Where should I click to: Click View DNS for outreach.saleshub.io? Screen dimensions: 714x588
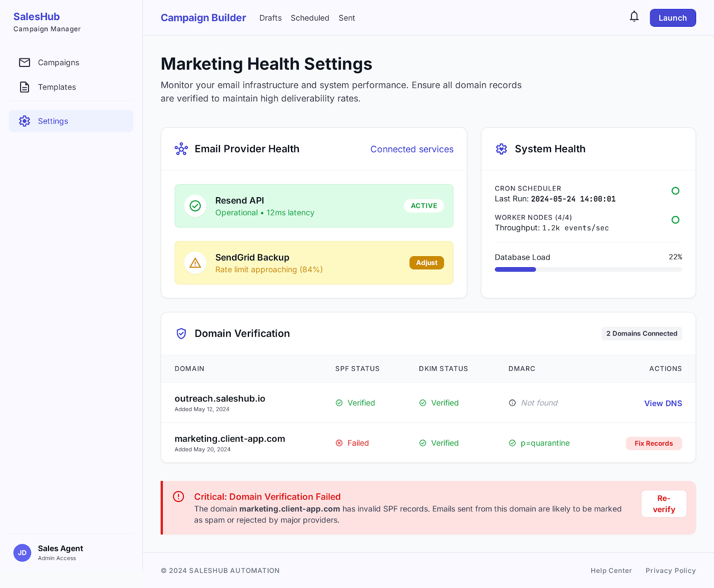tap(663, 403)
